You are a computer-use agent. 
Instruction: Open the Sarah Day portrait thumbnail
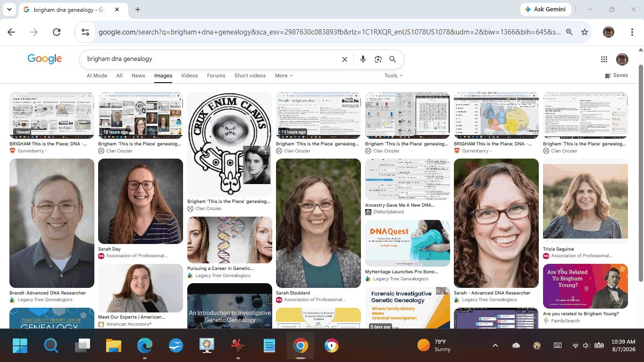[x=141, y=201]
